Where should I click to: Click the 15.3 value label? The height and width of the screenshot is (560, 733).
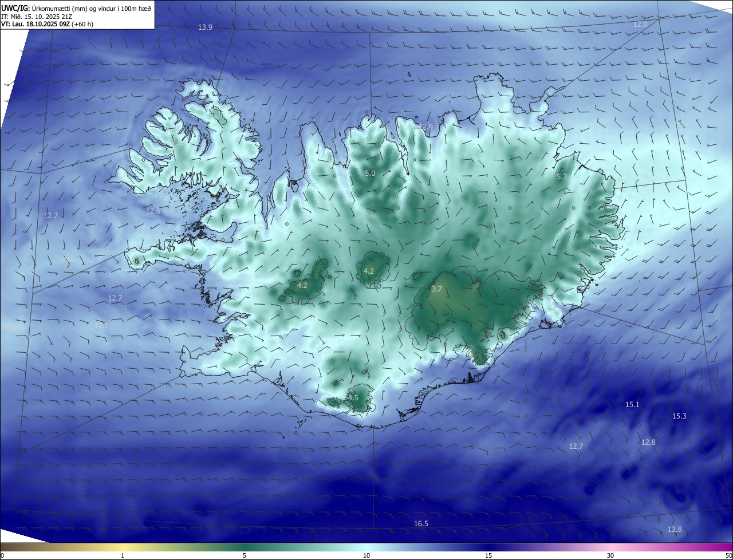(x=679, y=416)
